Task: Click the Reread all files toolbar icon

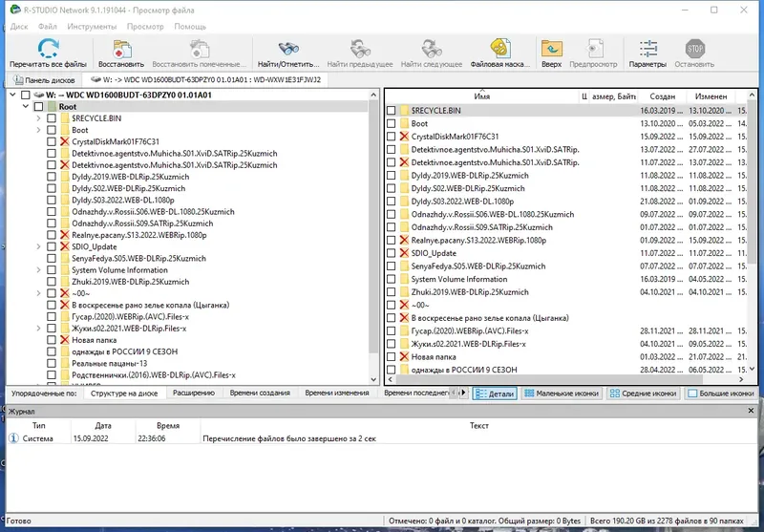Action: point(48,49)
